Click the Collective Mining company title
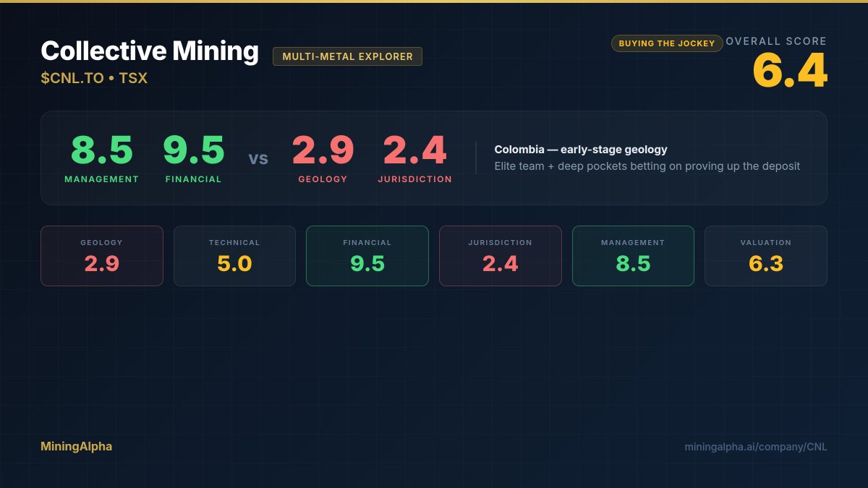Screen dimensions: 868x488 click(149, 51)
